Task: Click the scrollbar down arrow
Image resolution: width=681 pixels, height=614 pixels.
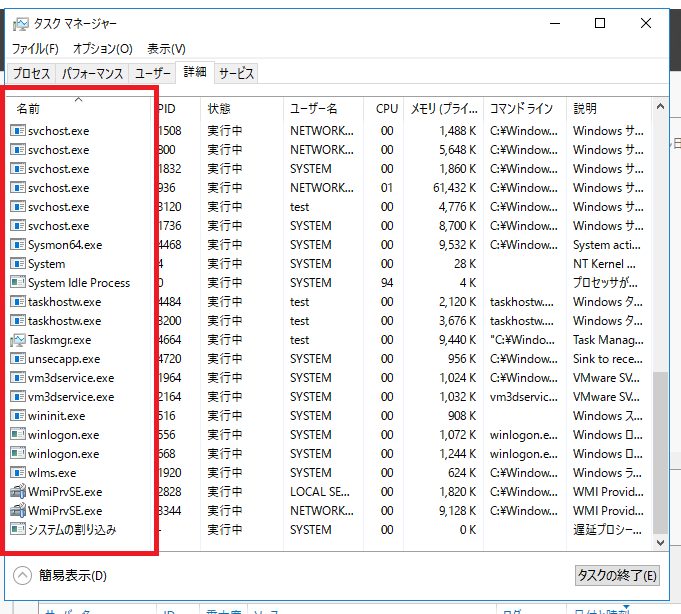Action: 660,542
